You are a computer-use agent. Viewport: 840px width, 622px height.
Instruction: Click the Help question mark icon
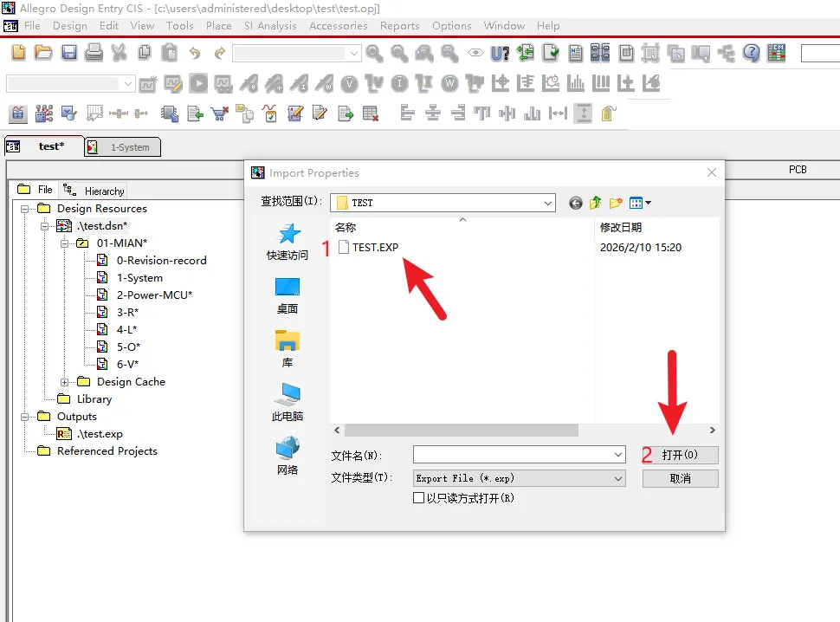pyautogui.click(x=752, y=53)
